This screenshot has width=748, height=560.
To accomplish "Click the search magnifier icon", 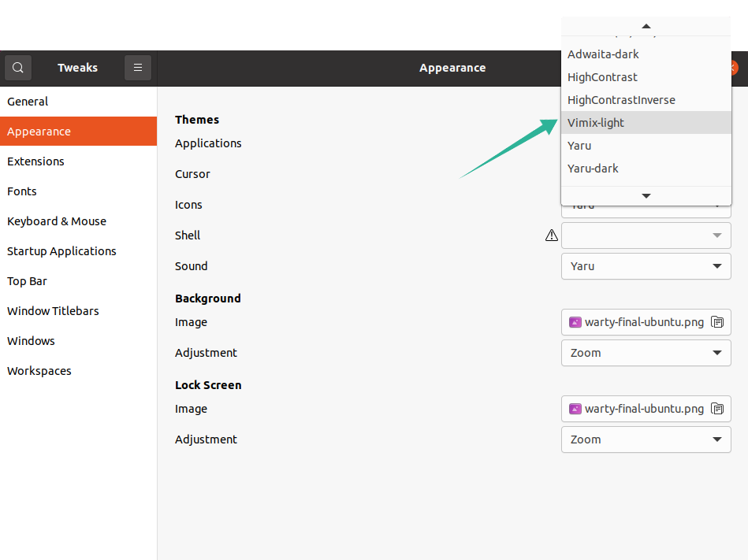I will click(x=18, y=68).
